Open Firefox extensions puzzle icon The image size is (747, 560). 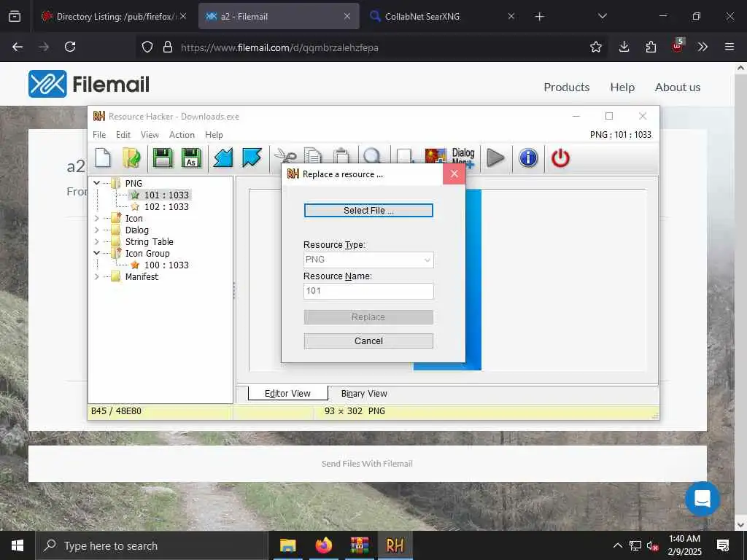point(651,47)
